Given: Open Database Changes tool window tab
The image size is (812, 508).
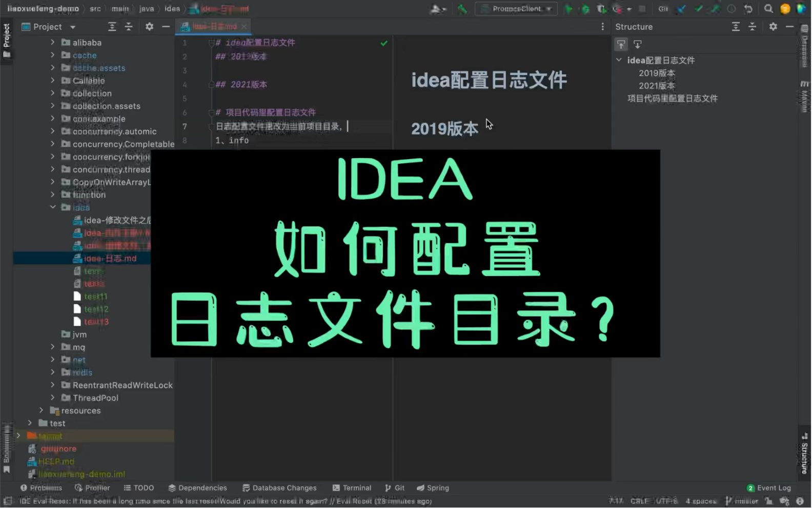Looking at the screenshot, I should pyautogui.click(x=279, y=488).
